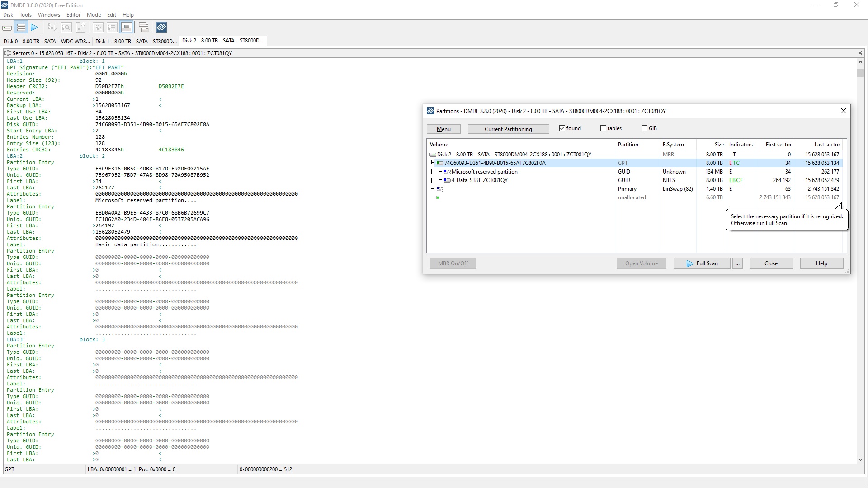Click the sector editor scroll up arrow
Viewport: 868px width, 488px height.
click(x=860, y=62)
